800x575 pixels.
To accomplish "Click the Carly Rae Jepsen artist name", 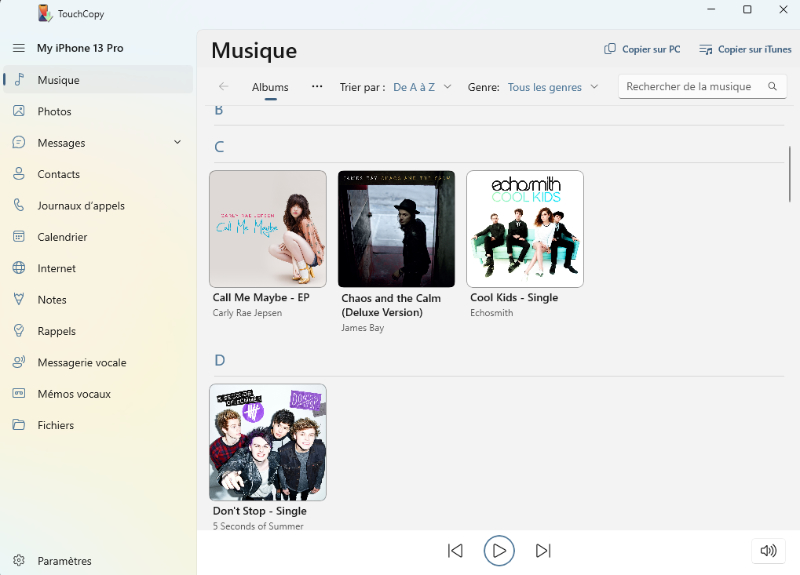I will (x=247, y=313).
